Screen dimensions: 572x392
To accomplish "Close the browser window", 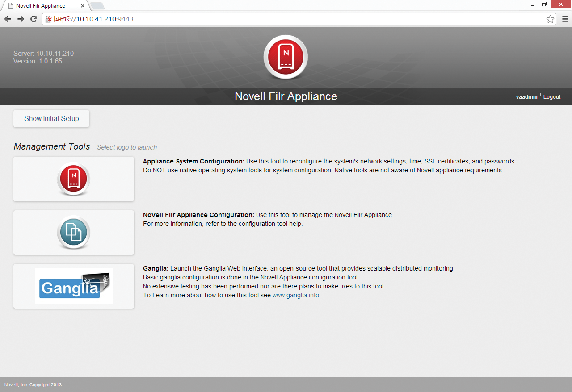I will coord(561,4).
